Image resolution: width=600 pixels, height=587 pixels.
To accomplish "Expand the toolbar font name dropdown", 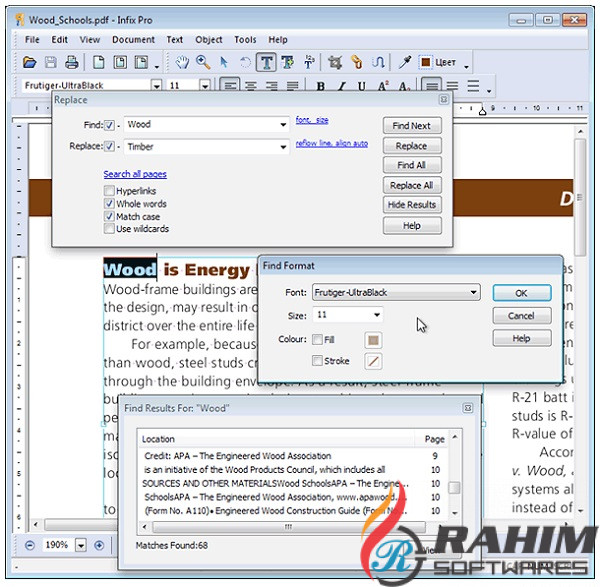I will (156, 85).
